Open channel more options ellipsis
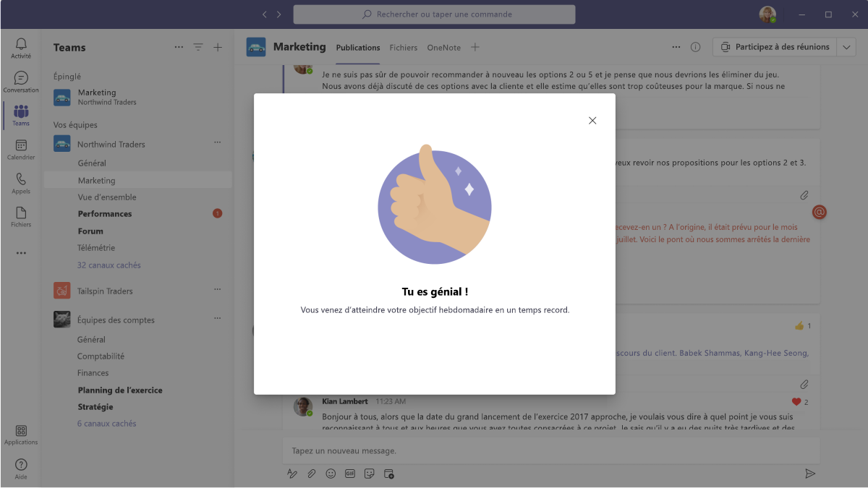The image size is (868, 488). (x=676, y=47)
